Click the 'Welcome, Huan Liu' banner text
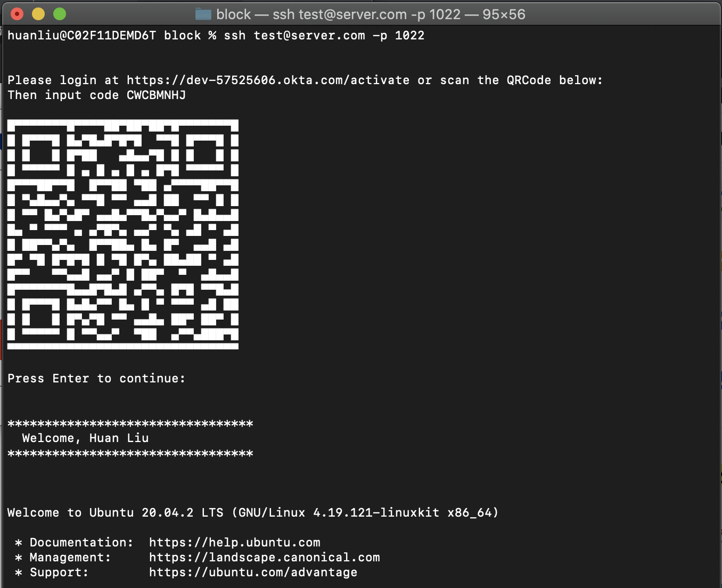This screenshot has width=722, height=588. (85, 438)
